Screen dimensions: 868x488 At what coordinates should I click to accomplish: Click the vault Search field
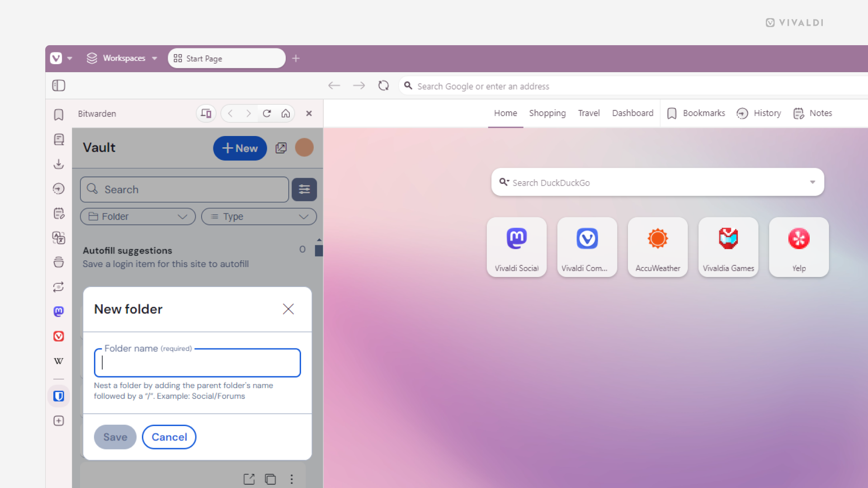tap(184, 189)
